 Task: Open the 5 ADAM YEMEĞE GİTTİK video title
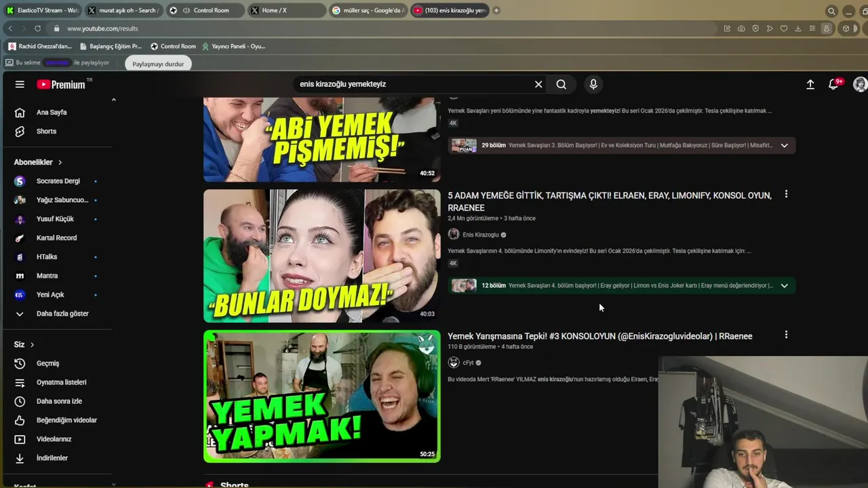point(610,201)
